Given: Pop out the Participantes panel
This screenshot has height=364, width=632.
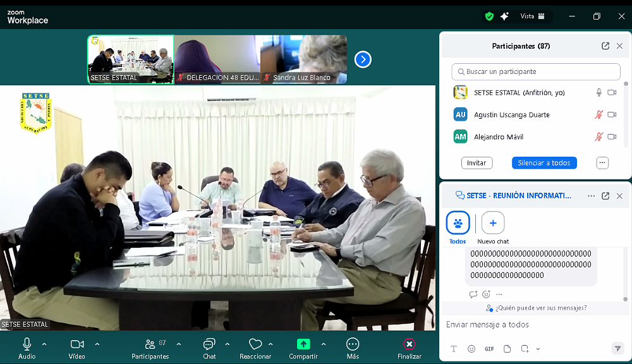Looking at the screenshot, I should 605,46.
